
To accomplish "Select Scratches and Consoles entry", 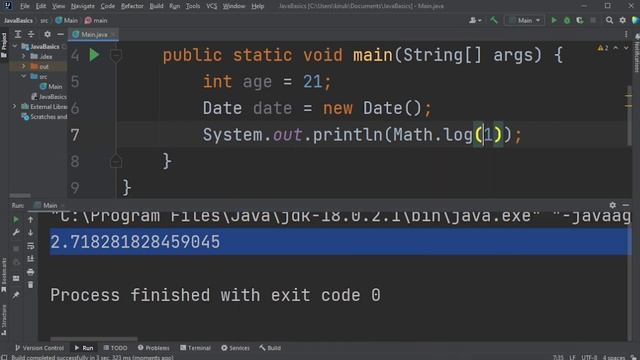I will pos(44,117).
